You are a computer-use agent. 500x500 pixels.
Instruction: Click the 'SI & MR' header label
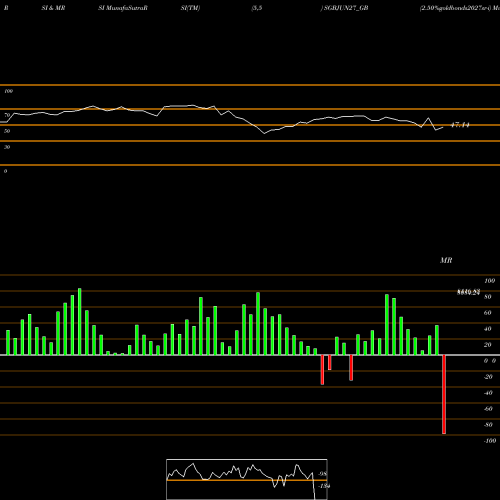[x=53, y=8]
